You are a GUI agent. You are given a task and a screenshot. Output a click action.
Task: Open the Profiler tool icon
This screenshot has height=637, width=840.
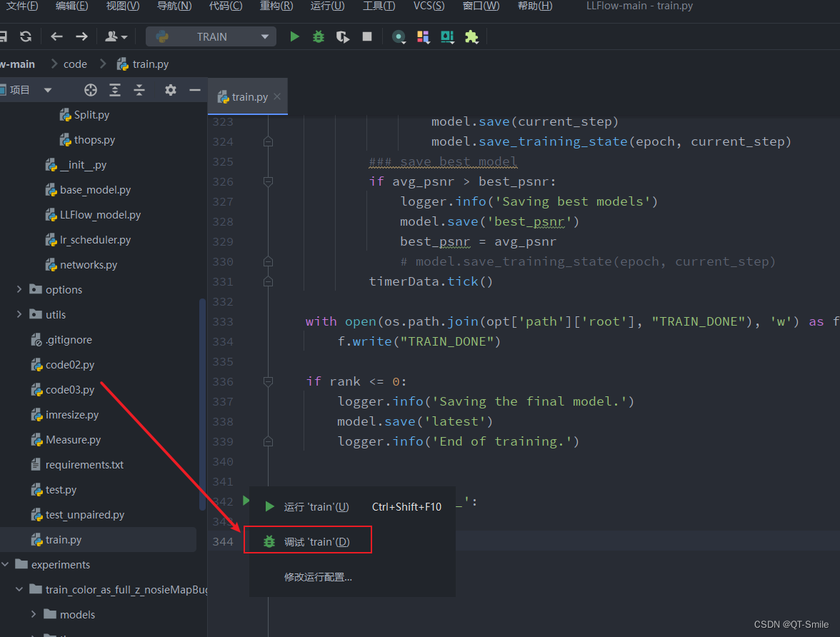pos(400,36)
